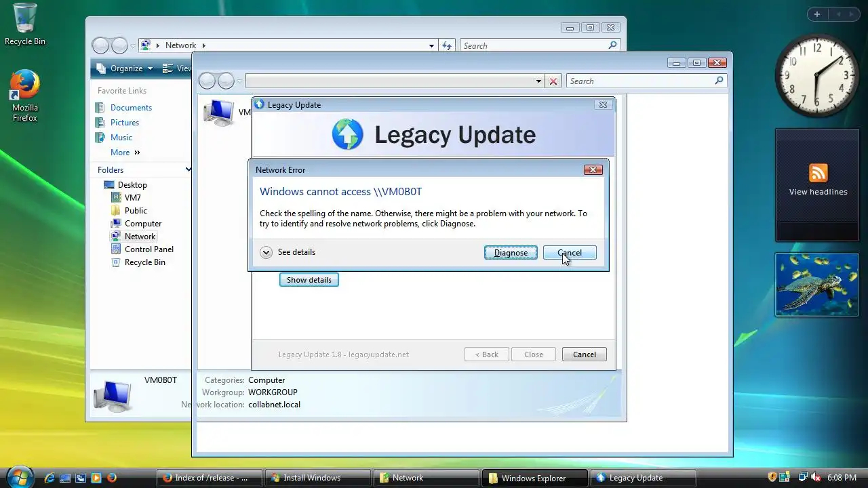Select Control Panel in the folder tree
868x488 pixels.
tap(149, 249)
